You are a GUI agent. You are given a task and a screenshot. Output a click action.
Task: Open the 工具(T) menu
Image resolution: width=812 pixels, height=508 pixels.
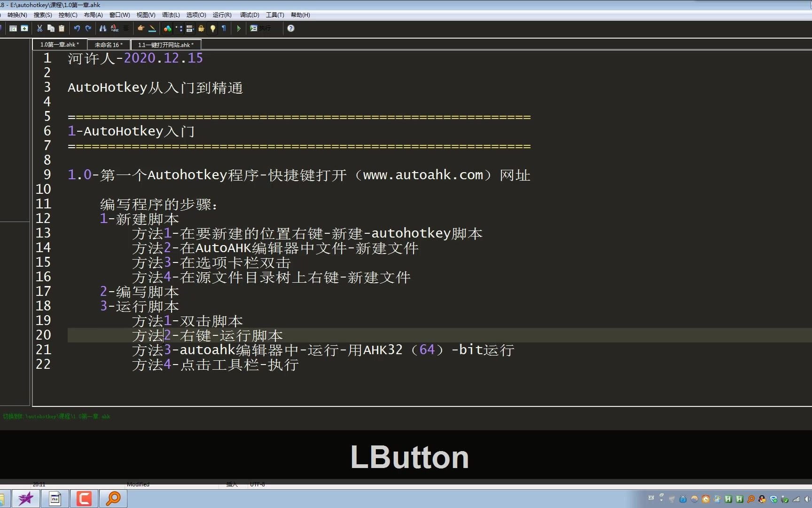point(275,15)
